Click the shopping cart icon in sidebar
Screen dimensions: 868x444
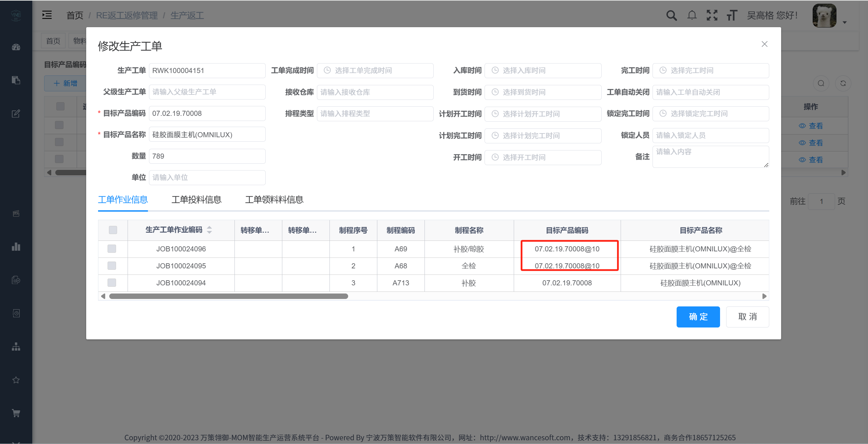[16, 413]
